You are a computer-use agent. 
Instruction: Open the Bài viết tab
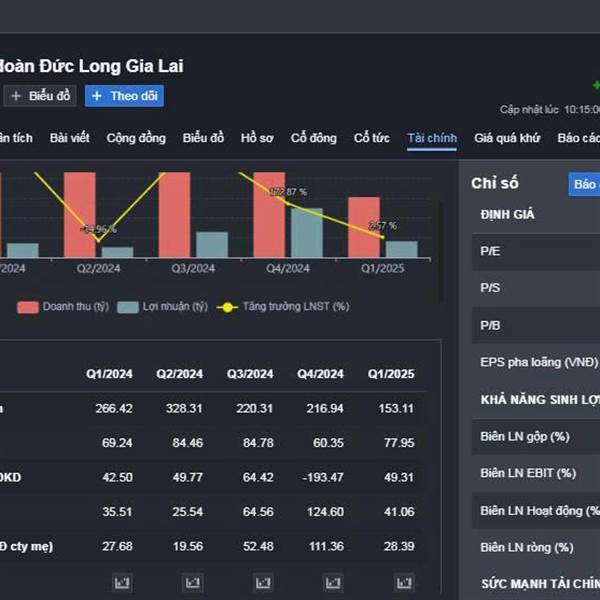pyautogui.click(x=70, y=138)
